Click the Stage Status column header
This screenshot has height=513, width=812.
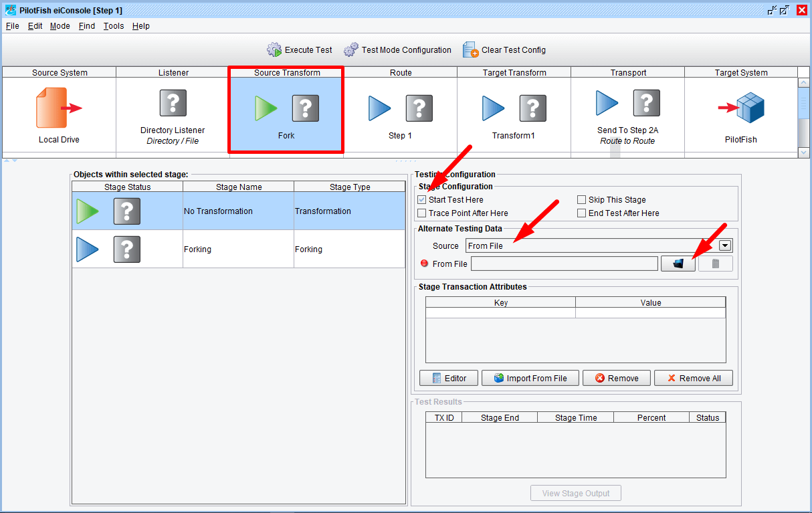pos(128,187)
